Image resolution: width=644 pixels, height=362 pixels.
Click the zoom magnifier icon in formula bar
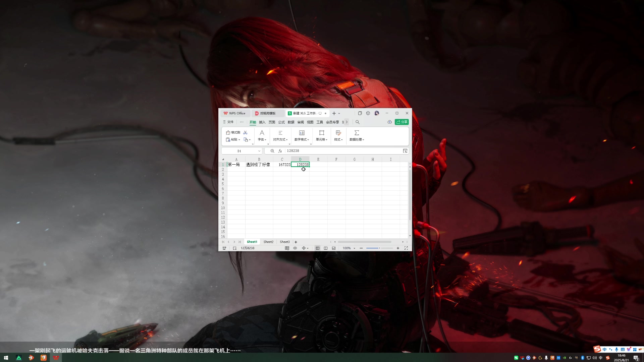click(x=272, y=151)
